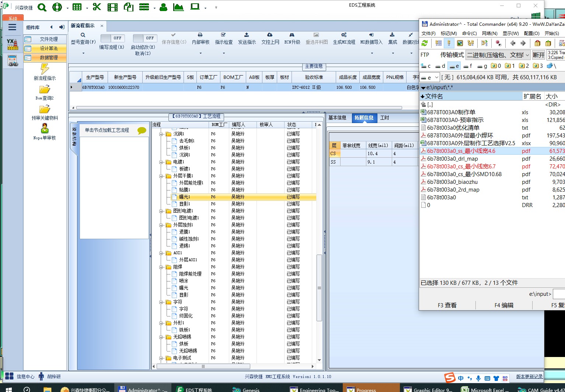Click the green person user icon in EDS toolbar
The width and height of the screenshot is (565, 392).
point(163,7)
